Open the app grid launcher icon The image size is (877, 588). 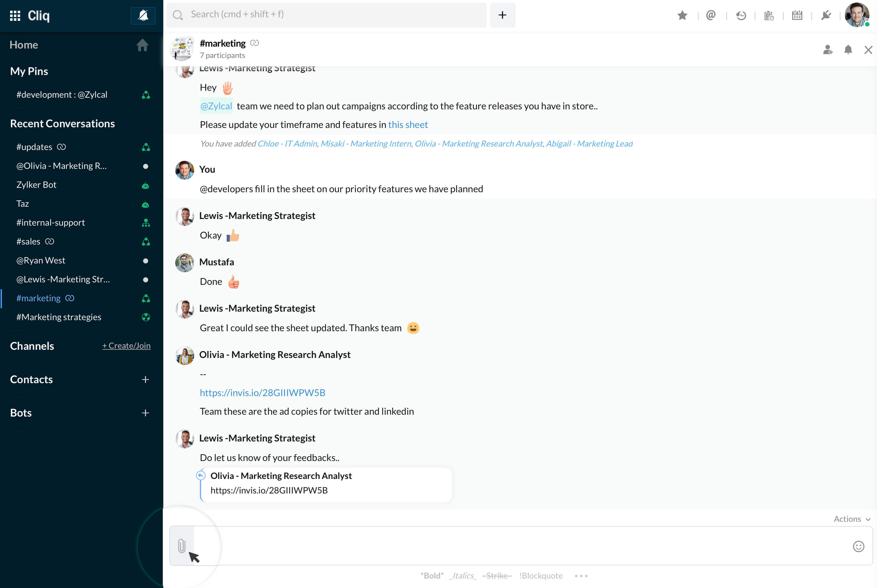[15, 15]
